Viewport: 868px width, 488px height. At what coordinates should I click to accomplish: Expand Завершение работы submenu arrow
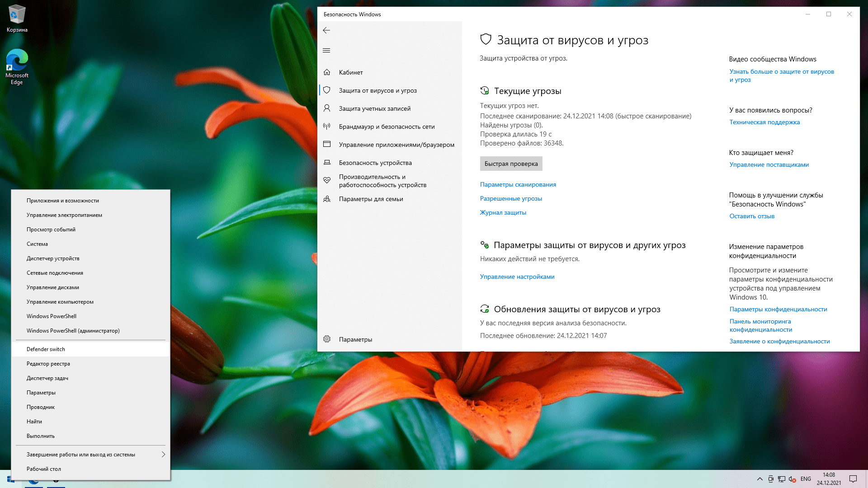[x=163, y=455]
